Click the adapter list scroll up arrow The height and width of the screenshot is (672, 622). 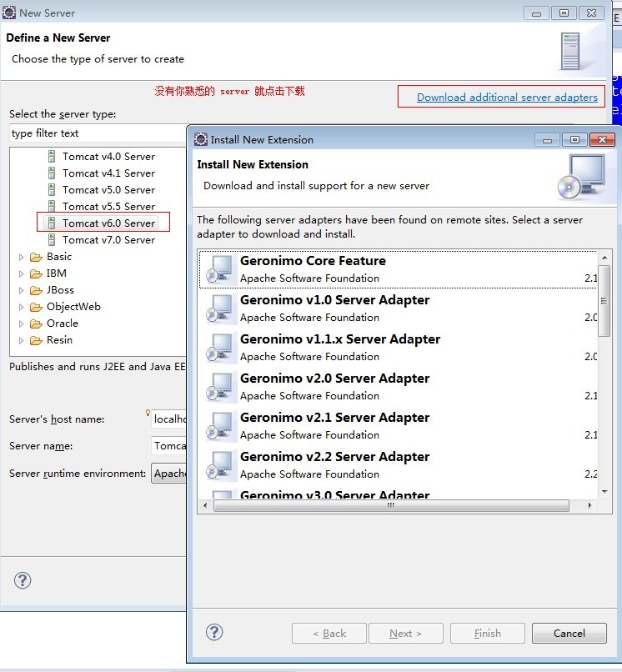[x=604, y=258]
